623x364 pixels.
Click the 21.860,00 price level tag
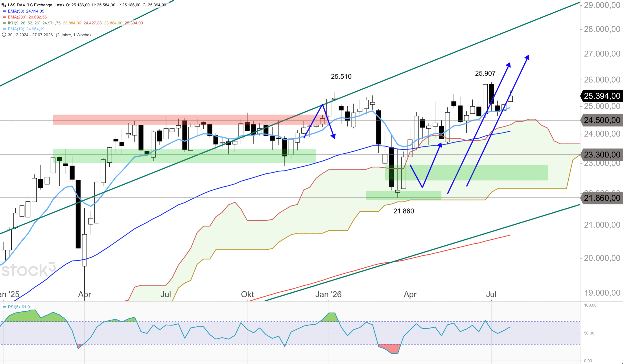602,198
